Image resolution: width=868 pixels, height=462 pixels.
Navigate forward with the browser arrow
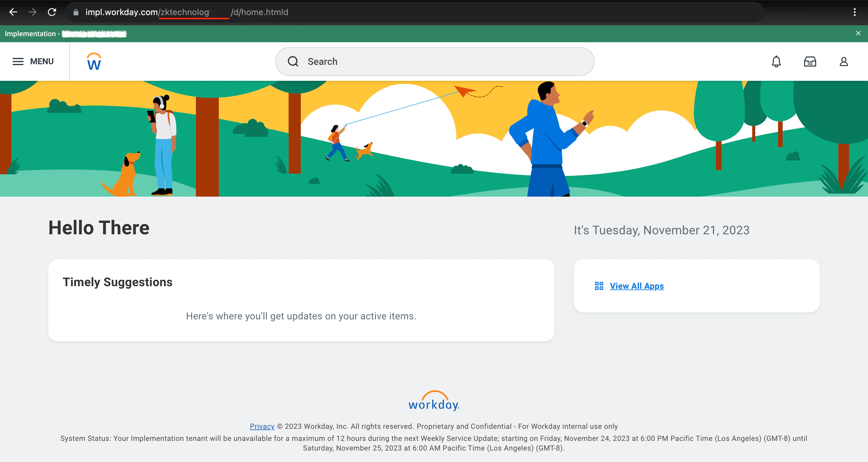tap(33, 12)
